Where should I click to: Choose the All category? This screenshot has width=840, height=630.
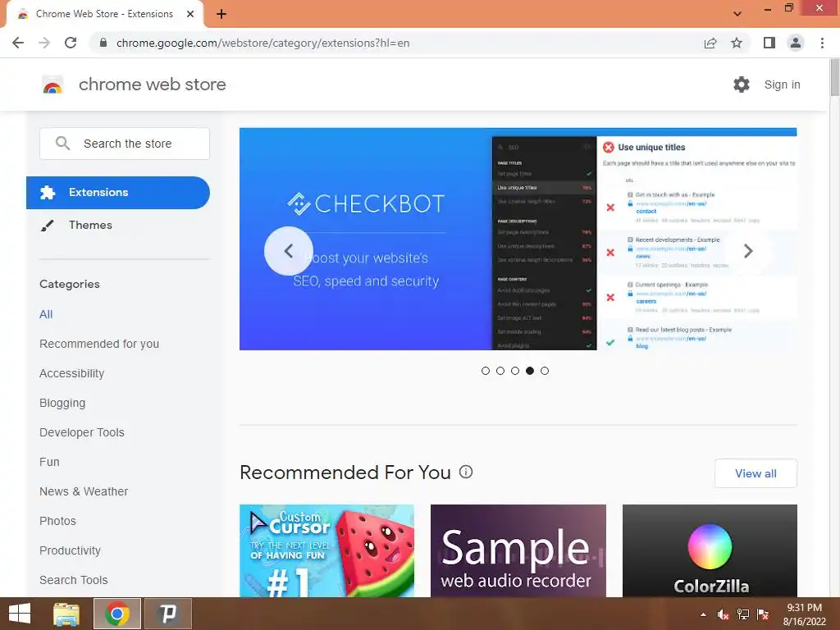(46, 314)
